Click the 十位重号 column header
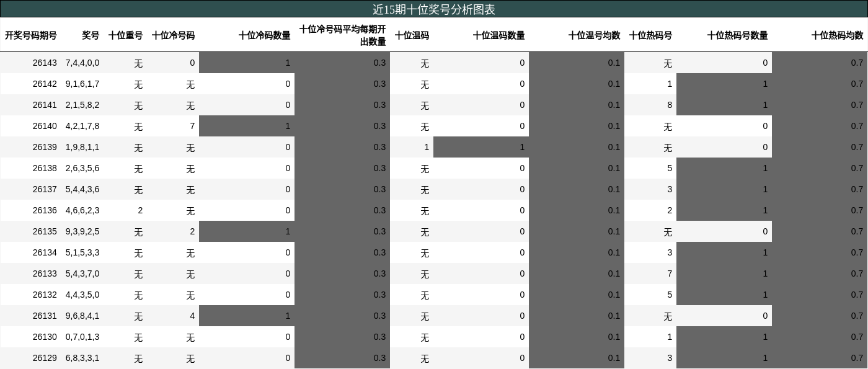Viewport: 868px width, 369px height. (125, 35)
